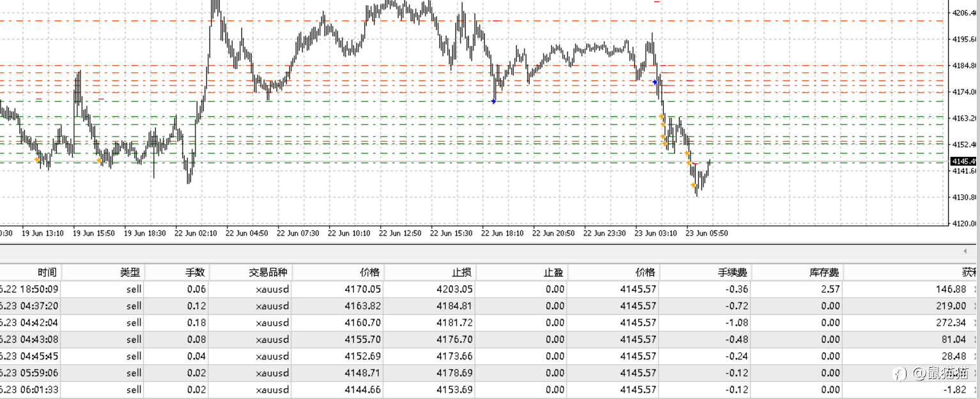This screenshot has width=980, height=399.
Task: Click the stop loss value 4176.70
Action: point(455,339)
